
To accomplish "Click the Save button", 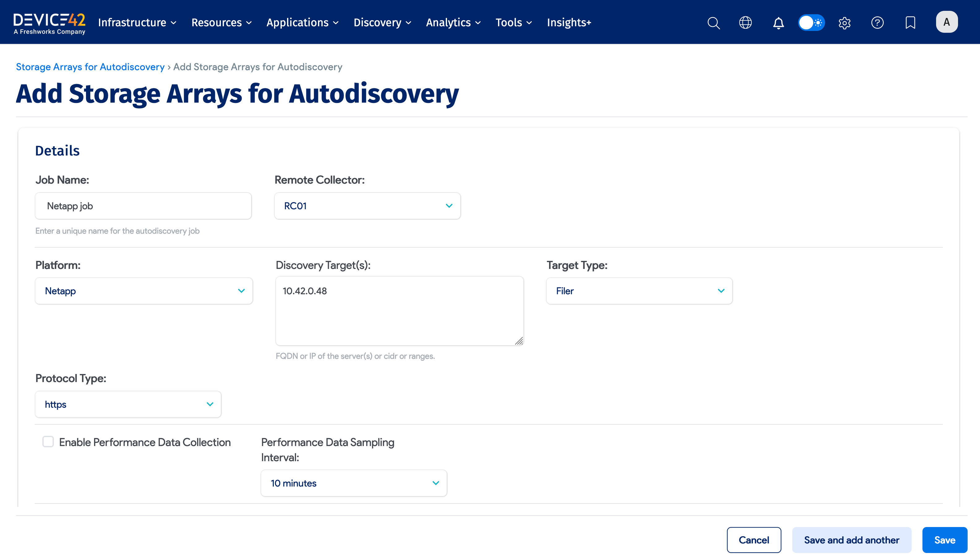I will coord(944,540).
